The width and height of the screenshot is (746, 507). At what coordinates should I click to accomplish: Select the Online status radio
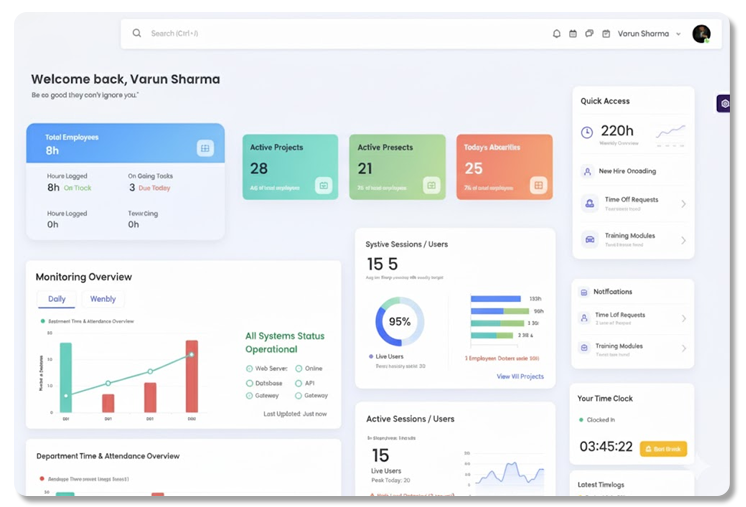(x=299, y=369)
